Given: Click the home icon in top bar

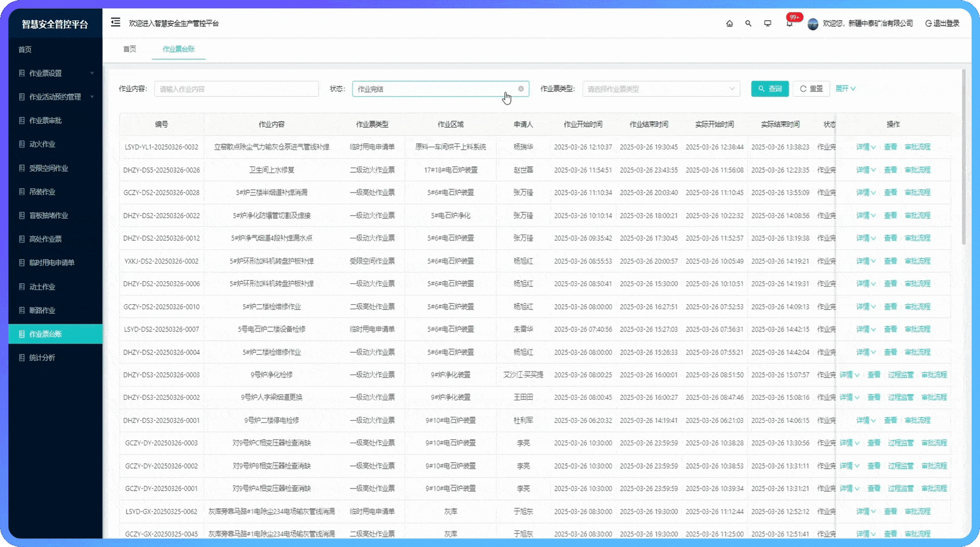Looking at the screenshot, I should tap(729, 24).
